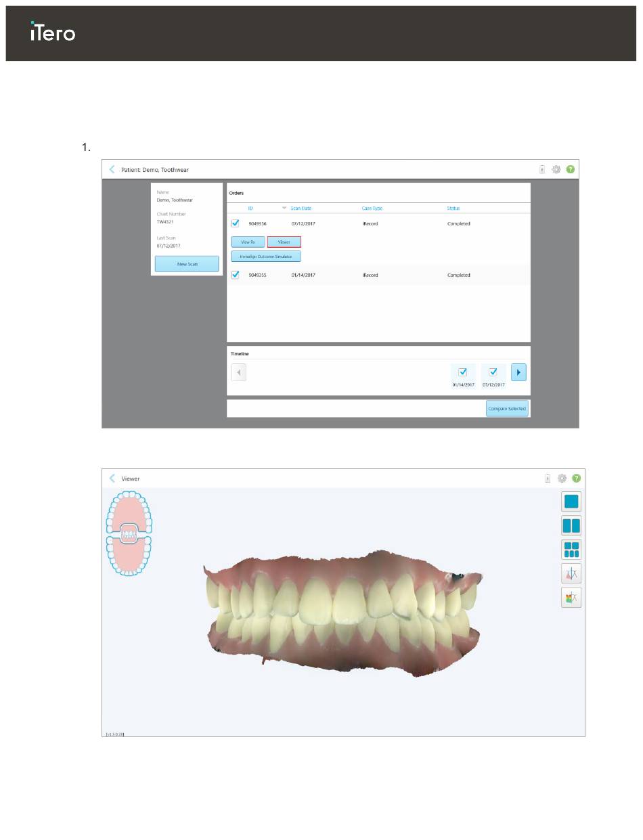Open settings gear on the Viewer screen
Screen dimensions: 643x840
(x=562, y=478)
